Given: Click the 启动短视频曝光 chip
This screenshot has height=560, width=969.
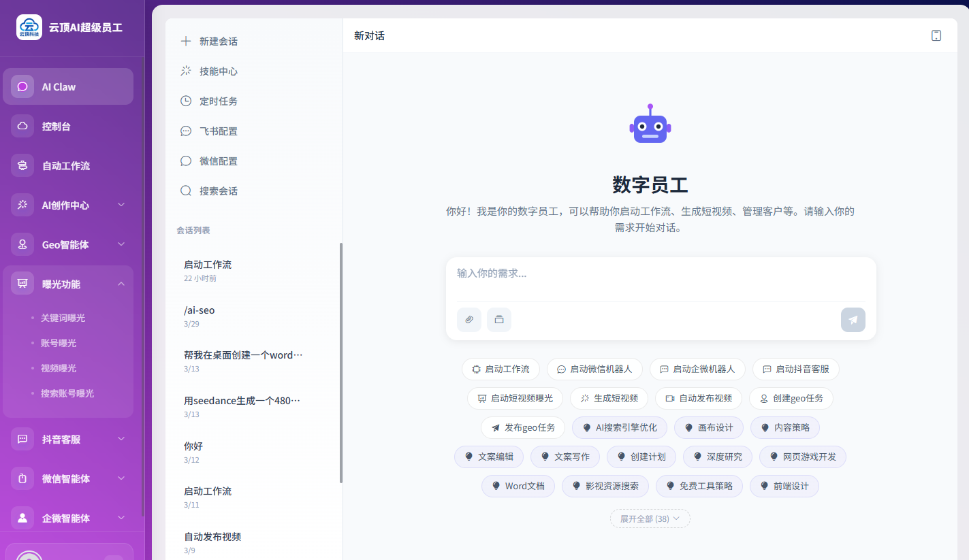Looking at the screenshot, I should [515, 398].
